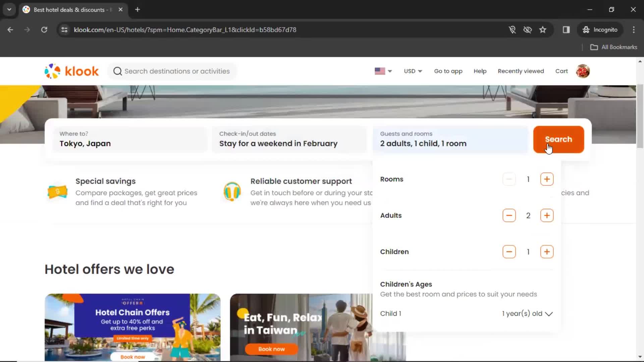View site information icon in address bar
The height and width of the screenshot is (362, 644).
(x=64, y=29)
